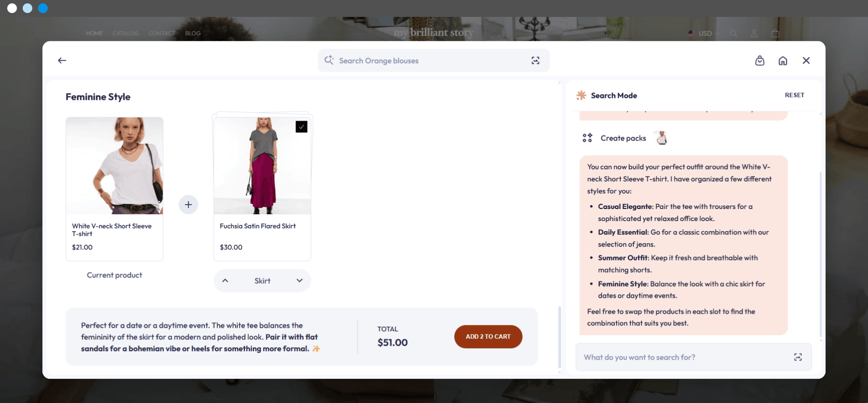Open the USD currency dropdown

[x=704, y=33]
